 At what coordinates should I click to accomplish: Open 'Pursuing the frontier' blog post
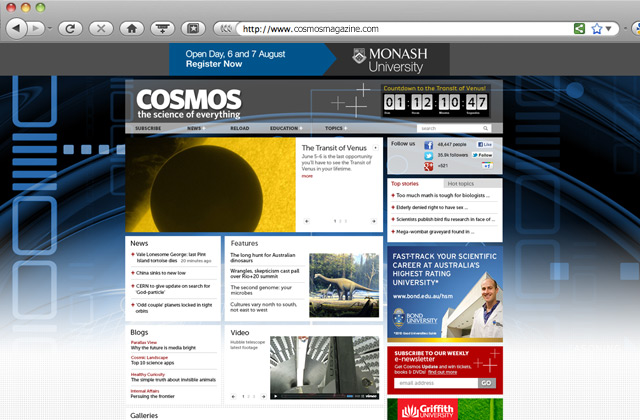[x=152, y=396]
